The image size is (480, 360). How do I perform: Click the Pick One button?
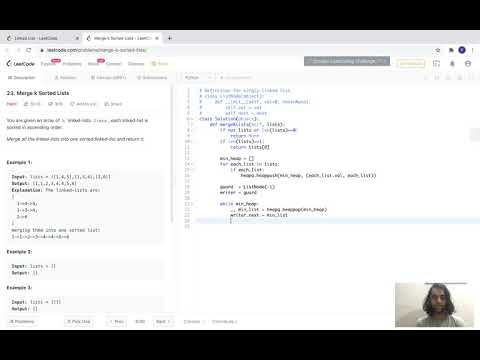click(79, 321)
